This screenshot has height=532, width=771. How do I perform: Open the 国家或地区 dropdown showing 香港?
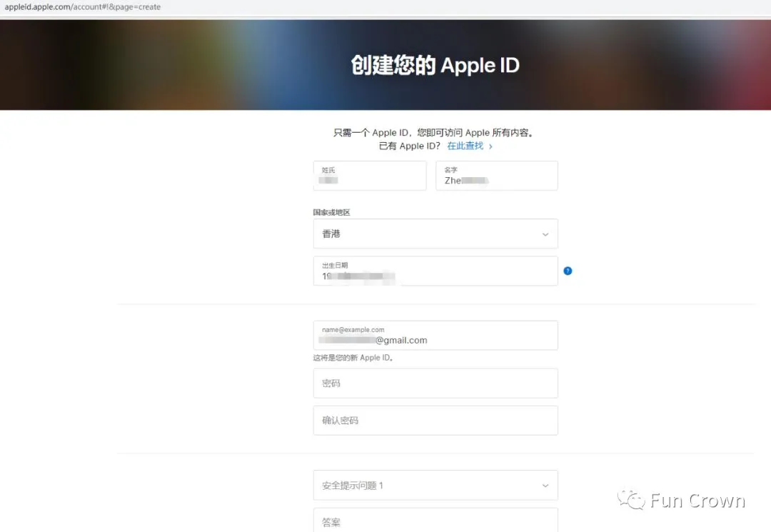tap(435, 234)
